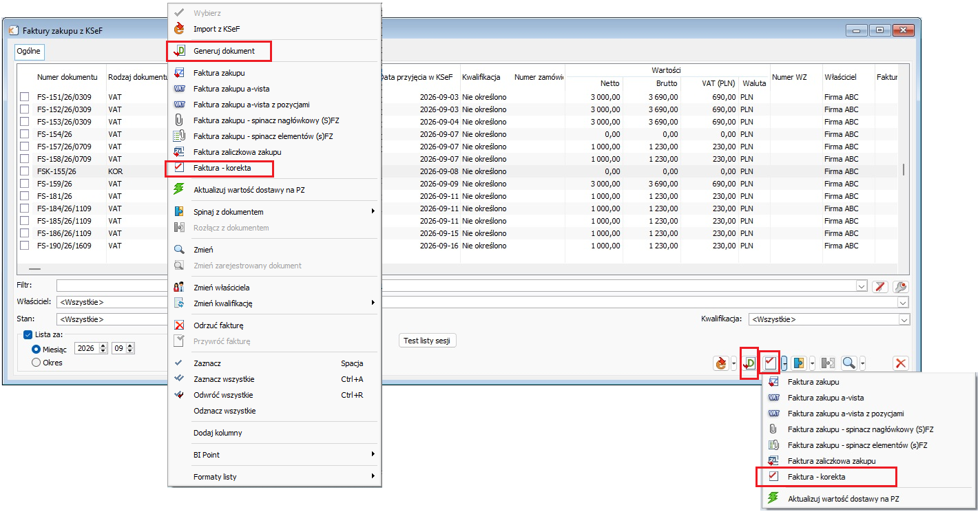This screenshot has width=980, height=514.
Task: Select Aktualizuj wartość dostawy na PZ in context menu
Action: click(x=275, y=189)
